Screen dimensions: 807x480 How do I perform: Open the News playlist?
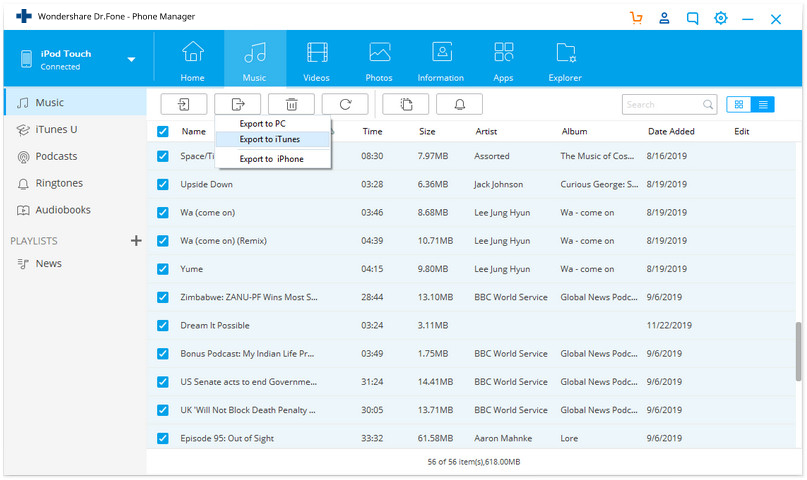coord(76,263)
